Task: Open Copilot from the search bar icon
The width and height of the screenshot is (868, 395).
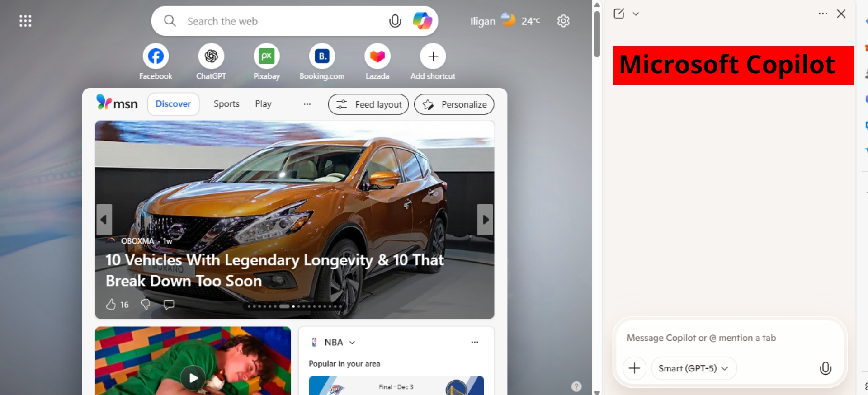Action: tap(422, 21)
